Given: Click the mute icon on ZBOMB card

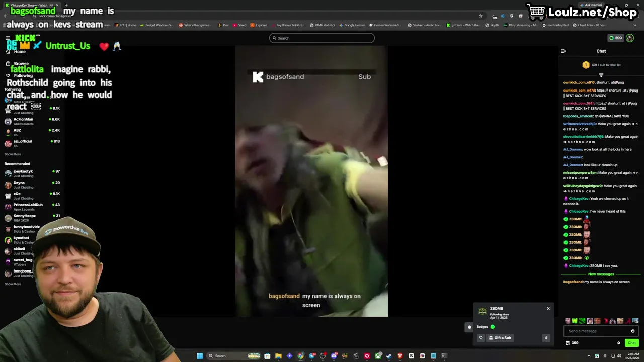Looking at the screenshot, I should click(x=546, y=338).
